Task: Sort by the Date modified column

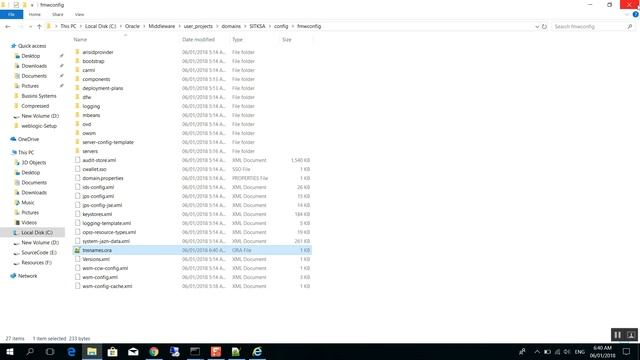Action: (198, 40)
